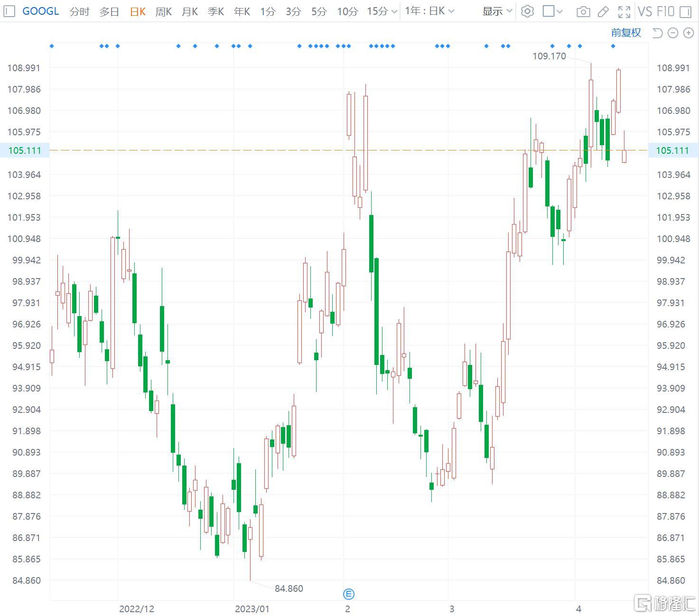
Task: Expand the 15分 interval dropdown arrow
Action: coord(394,11)
